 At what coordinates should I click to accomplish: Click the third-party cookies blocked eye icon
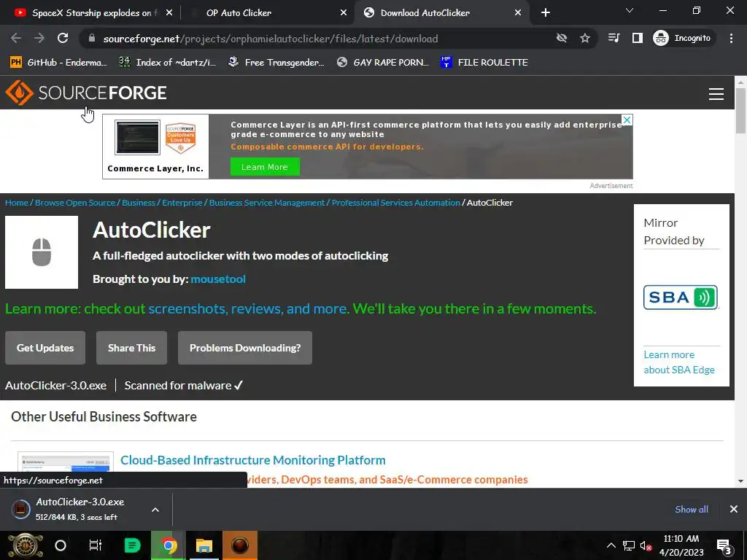pyautogui.click(x=562, y=38)
